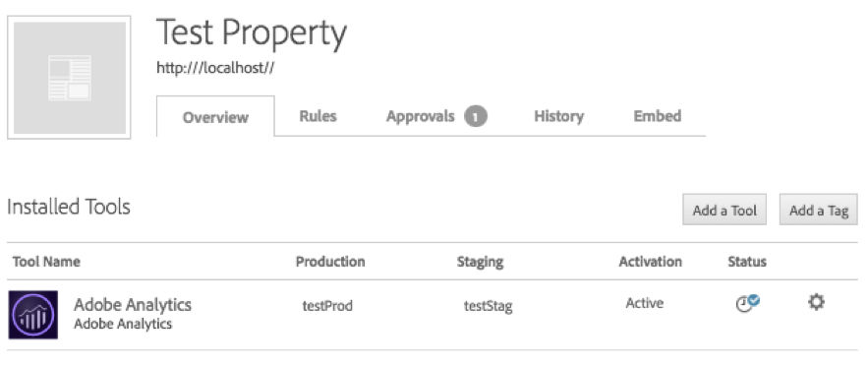
Task: Click the Production column header
Action: (x=330, y=262)
